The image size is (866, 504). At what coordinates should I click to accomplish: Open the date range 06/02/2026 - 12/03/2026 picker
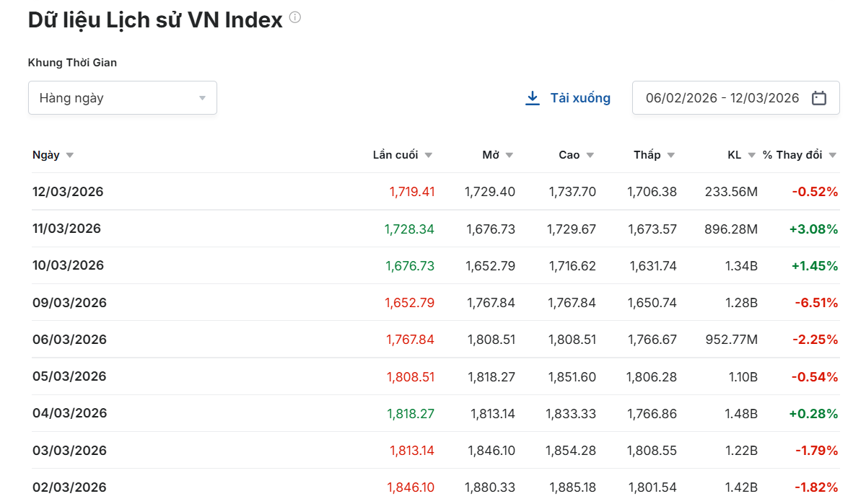point(722,98)
